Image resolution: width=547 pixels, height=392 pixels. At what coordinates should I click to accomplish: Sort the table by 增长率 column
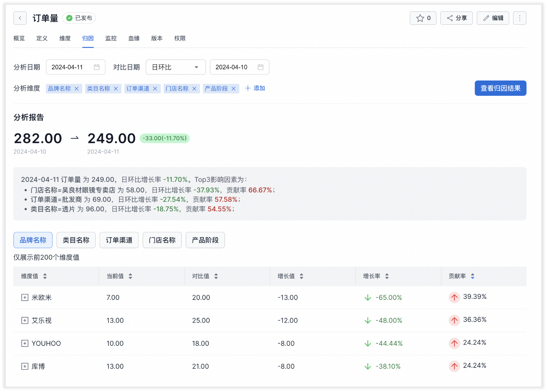[x=387, y=277]
